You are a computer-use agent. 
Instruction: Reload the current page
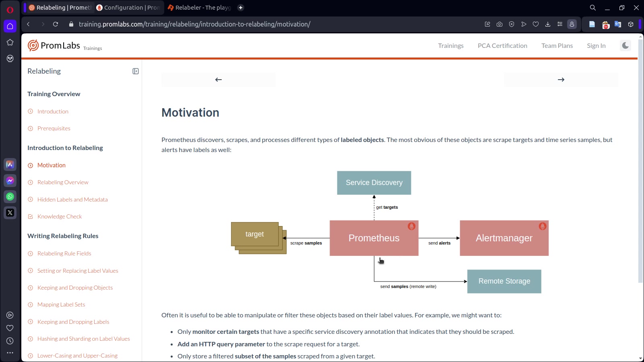(x=56, y=24)
